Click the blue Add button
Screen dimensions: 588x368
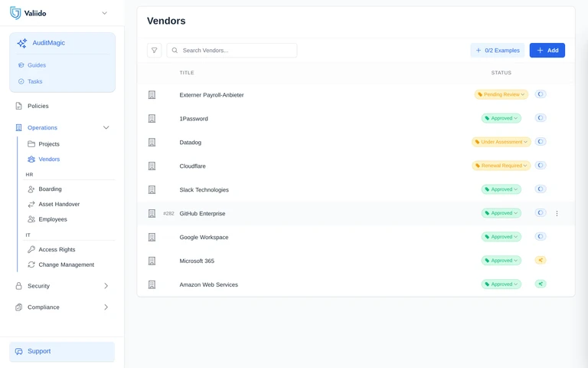pos(547,51)
